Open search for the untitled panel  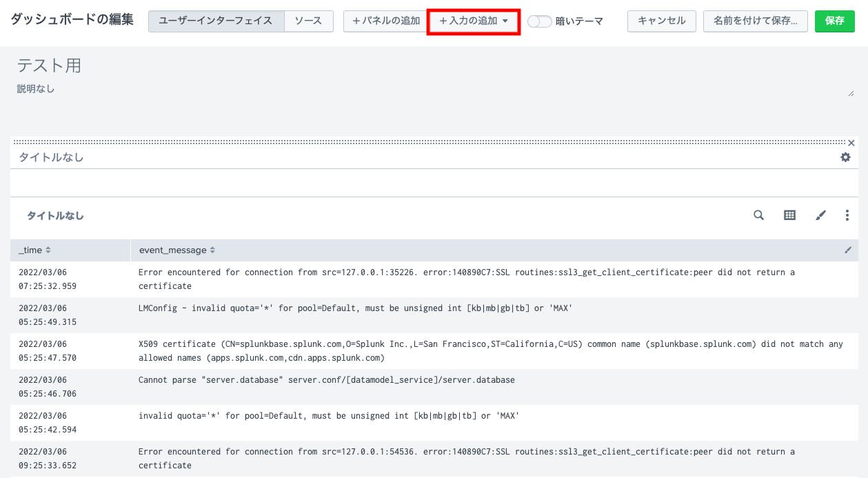tap(758, 215)
